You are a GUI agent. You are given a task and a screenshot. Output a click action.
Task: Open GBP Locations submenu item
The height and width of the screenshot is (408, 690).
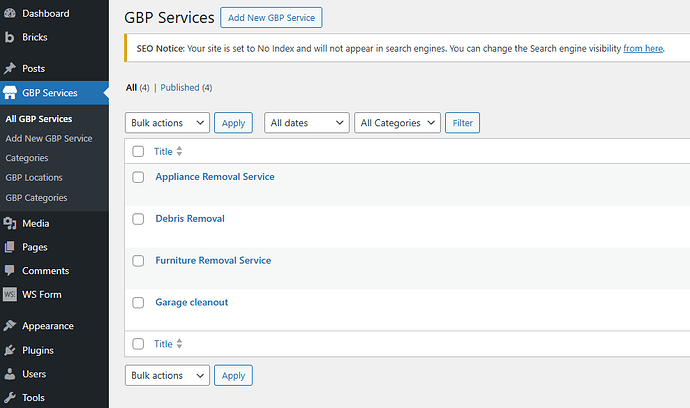34,178
